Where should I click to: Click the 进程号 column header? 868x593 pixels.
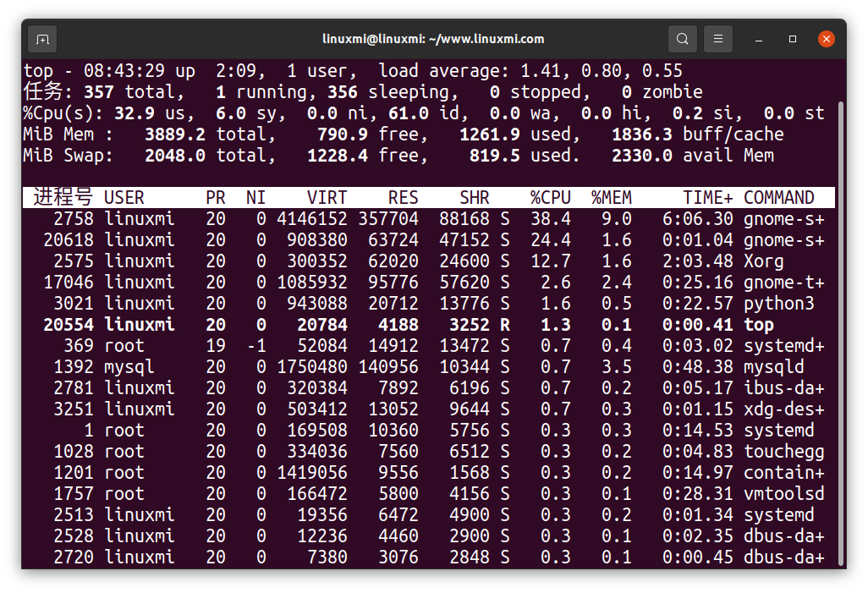(63, 197)
